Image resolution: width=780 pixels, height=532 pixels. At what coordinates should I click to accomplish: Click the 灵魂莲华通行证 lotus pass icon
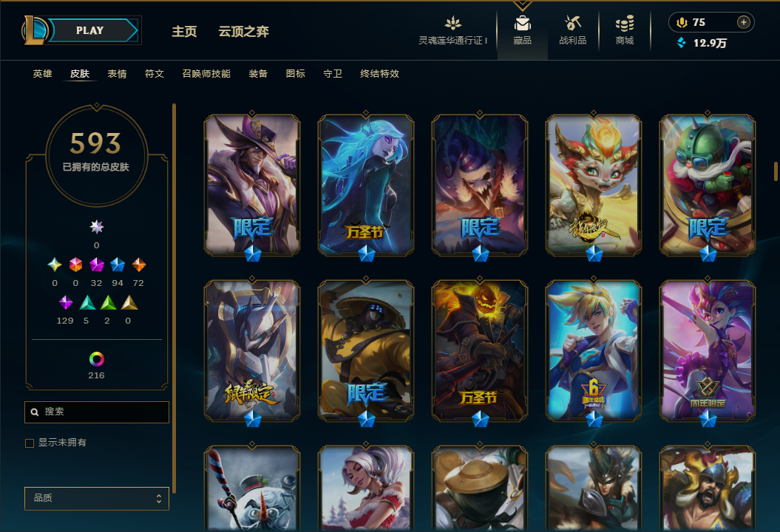pos(452,24)
